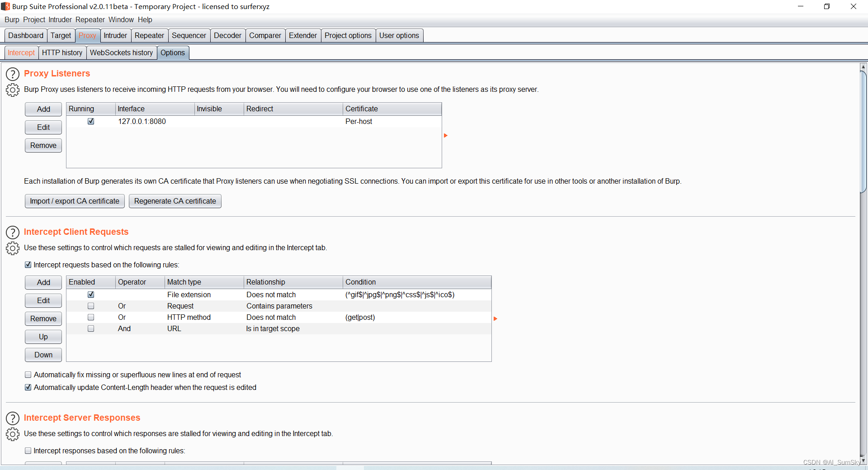Move selected rule Down
The width and height of the screenshot is (868, 470).
(43, 355)
